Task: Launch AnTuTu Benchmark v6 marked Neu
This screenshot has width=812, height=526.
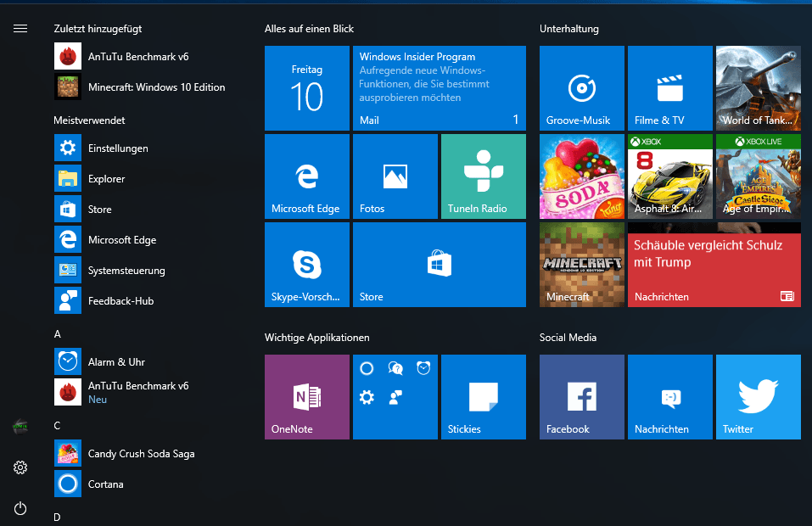Action: (140, 393)
